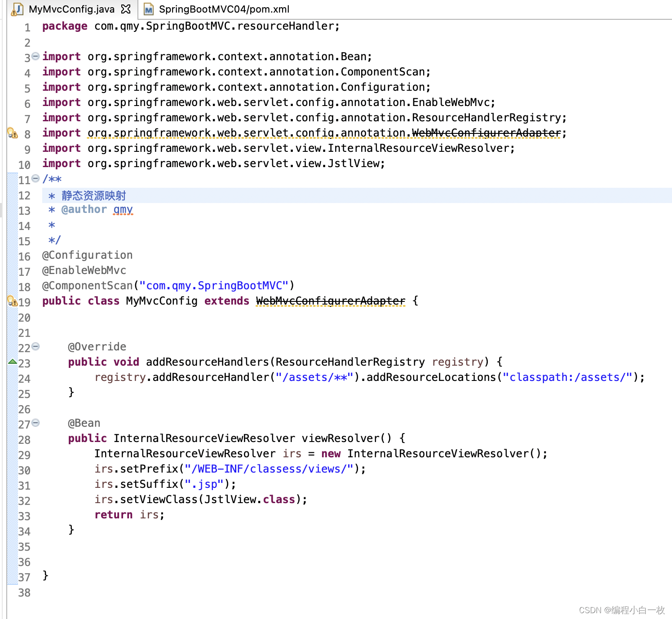
Task: Collapse the Javadoc comment fold at line 11
Action: click(x=35, y=178)
